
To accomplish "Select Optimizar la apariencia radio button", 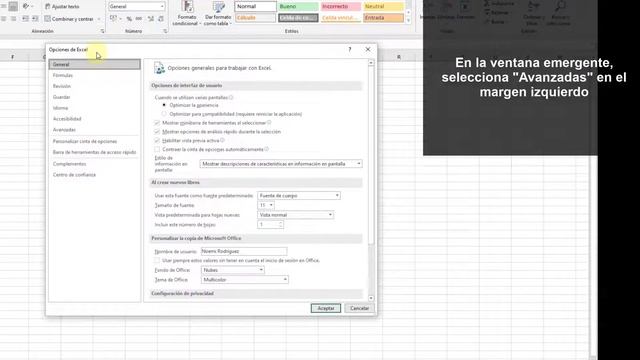I will [164, 105].
